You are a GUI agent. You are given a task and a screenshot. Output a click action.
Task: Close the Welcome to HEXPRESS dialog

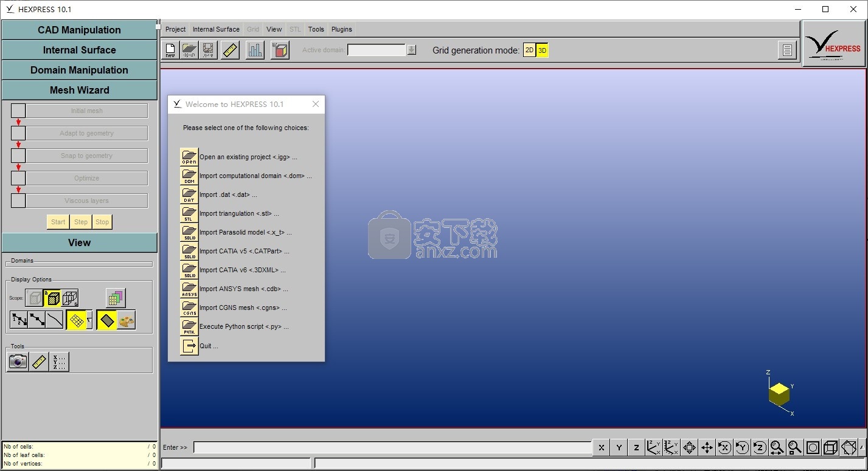tap(315, 104)
